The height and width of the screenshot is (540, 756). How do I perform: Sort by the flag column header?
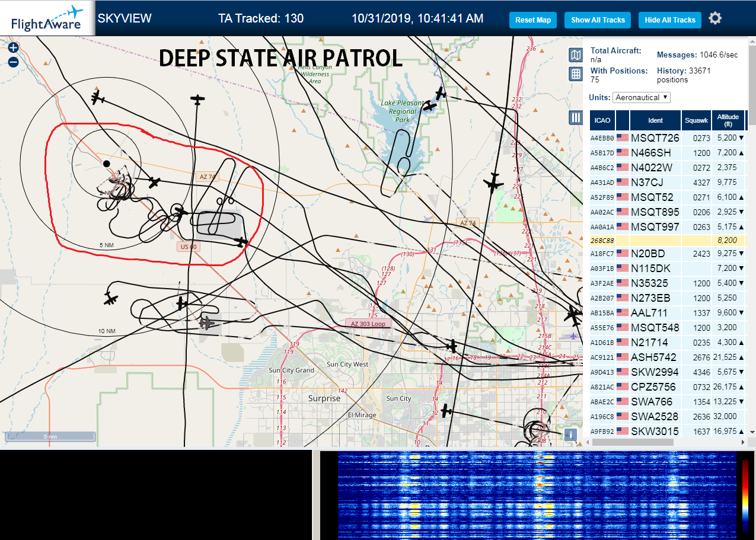pos(623,120)
